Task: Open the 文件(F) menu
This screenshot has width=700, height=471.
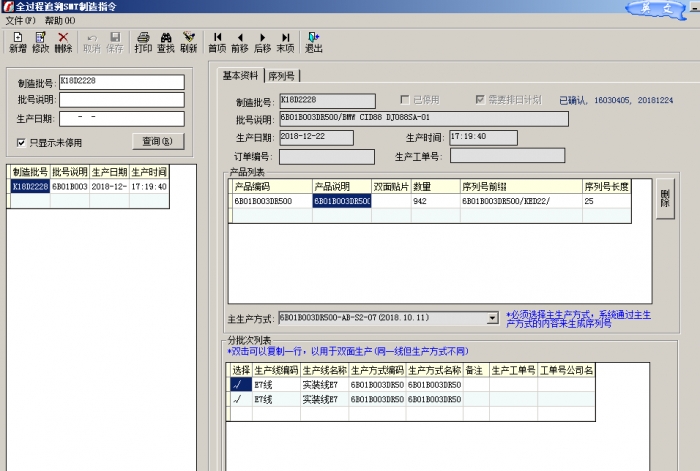Action: pyautogui.click(x=20, y=21)
